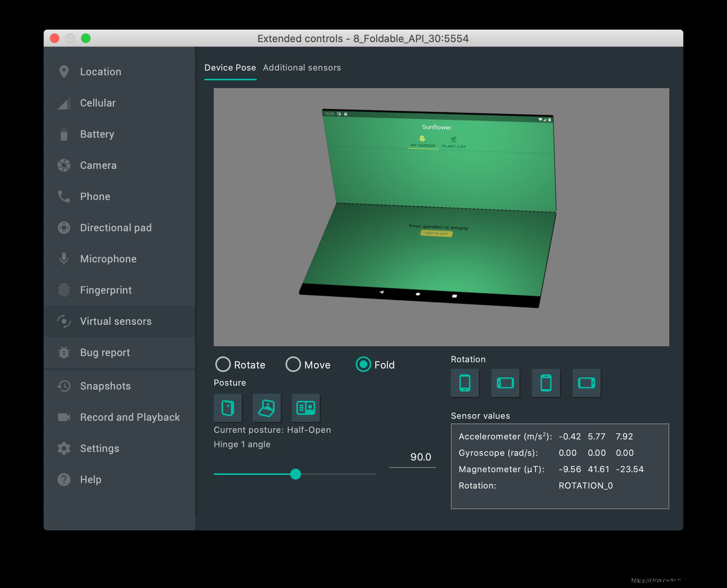Select the Move mode radio button
This screenshot has height=588, width=727.
[293, 365]
